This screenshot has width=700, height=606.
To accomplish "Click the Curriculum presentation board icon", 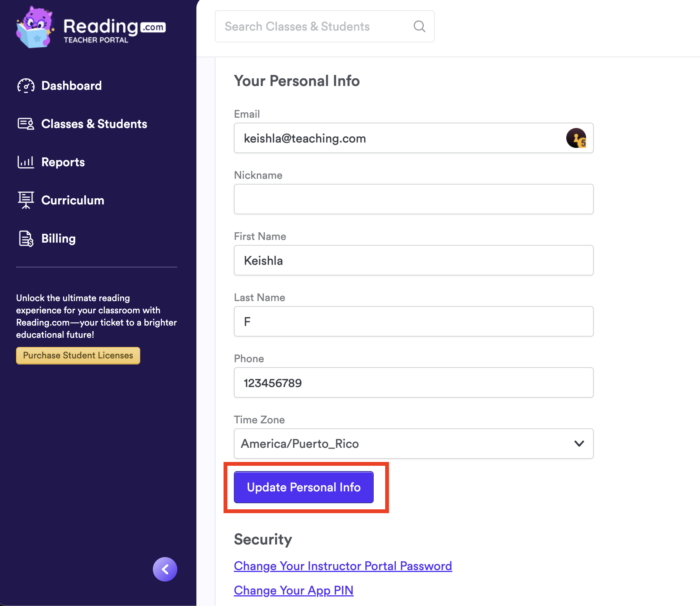I will coord(26,200).
